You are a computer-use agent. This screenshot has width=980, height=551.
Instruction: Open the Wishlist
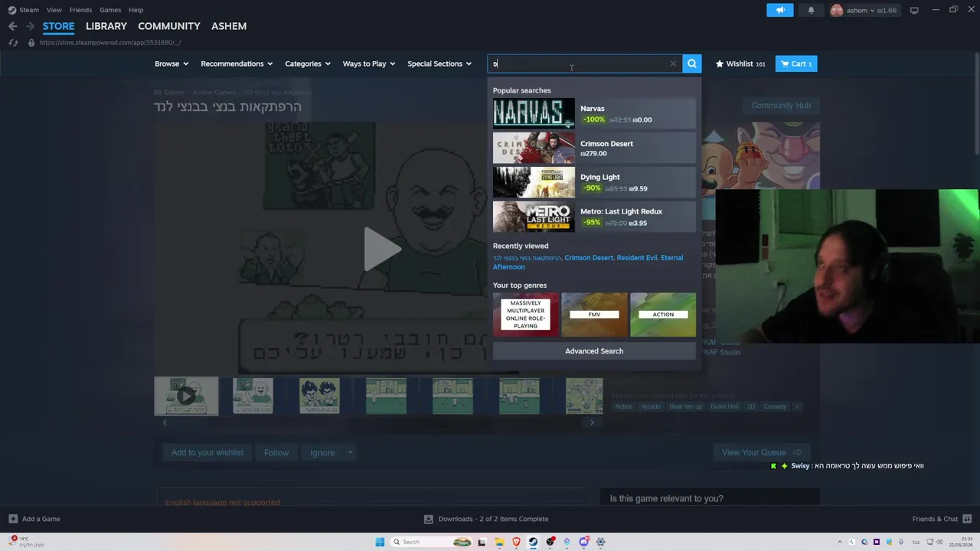coord(740,64)
